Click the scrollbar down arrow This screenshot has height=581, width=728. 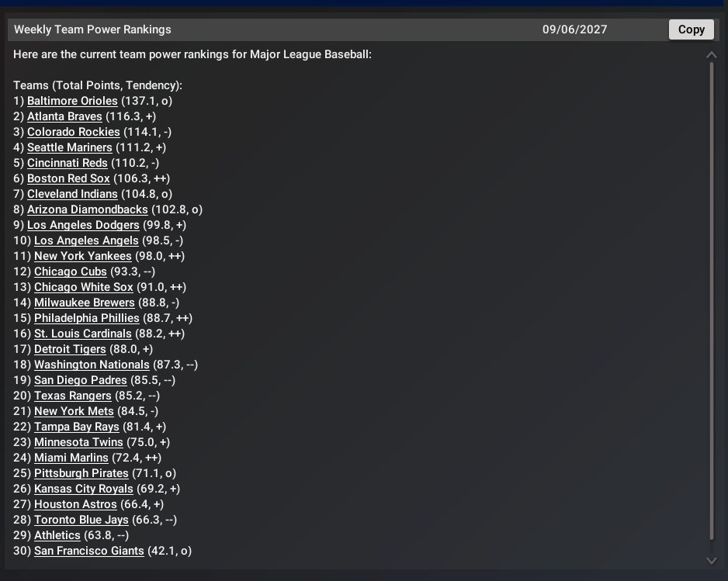click(711, 560)
